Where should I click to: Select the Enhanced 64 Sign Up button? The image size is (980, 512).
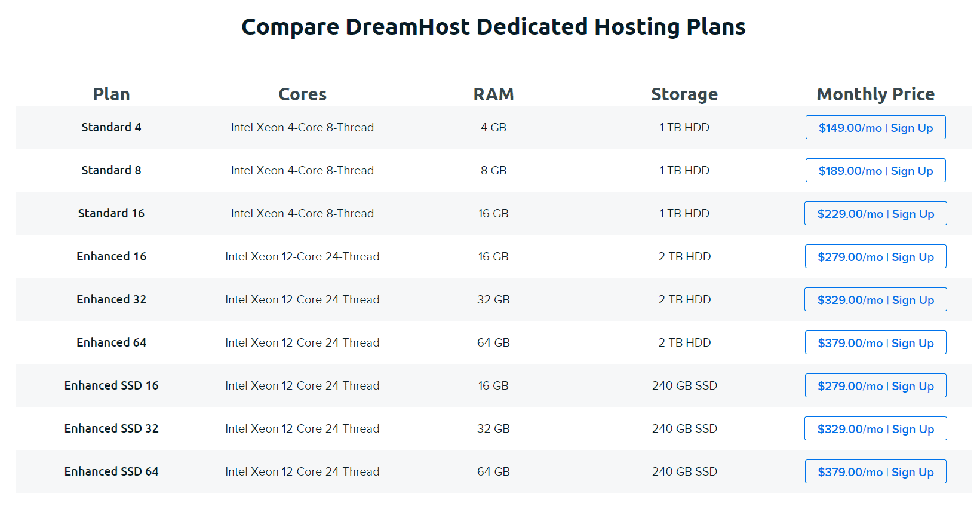pos(875,343)
